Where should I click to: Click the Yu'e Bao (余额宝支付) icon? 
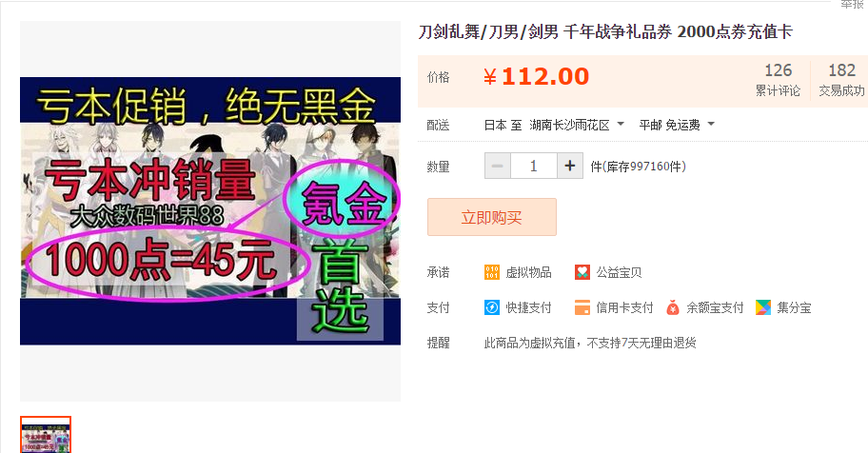coord(673,307)
